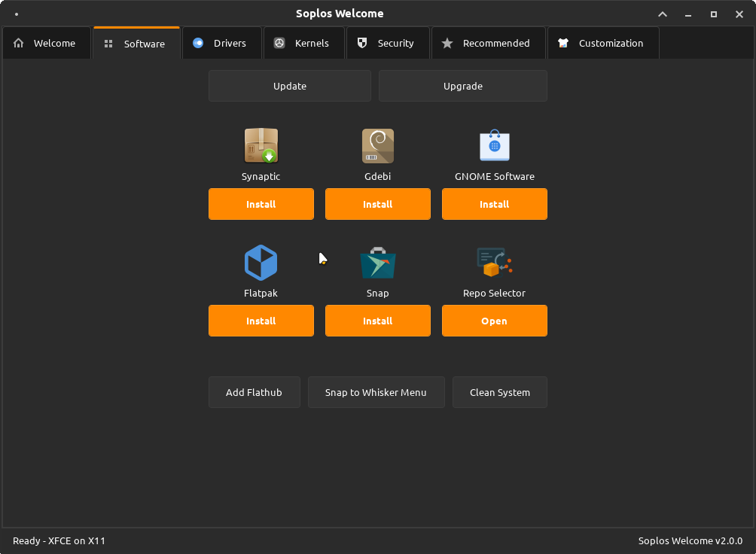The width and height of the screenshot is (756, 554).
Task: Select the Recommended star icon
Action: coord(447,43)
